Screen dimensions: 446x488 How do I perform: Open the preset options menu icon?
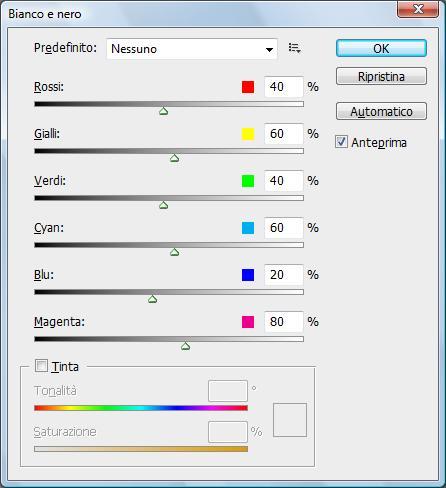click(295, 48)
